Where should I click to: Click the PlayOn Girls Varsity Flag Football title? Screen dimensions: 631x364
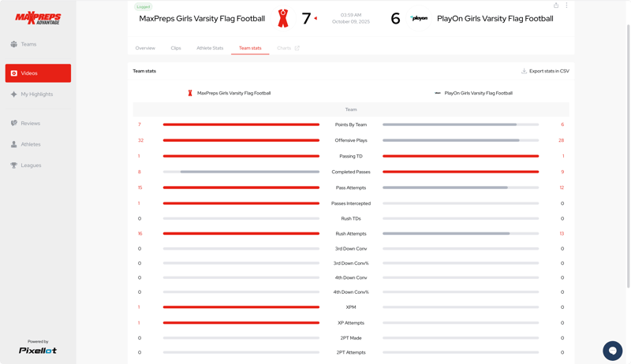click(x=495, y=18)
